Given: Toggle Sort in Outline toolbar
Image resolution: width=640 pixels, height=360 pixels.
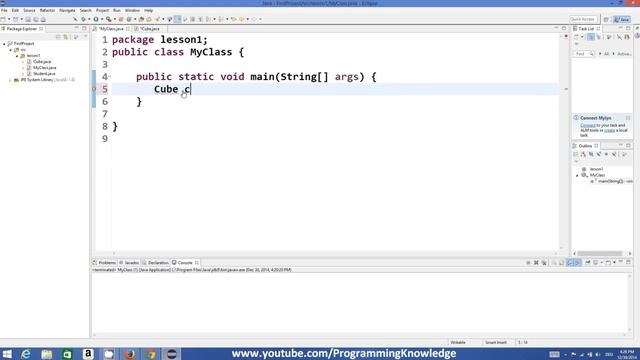Looking at the screenshot, I should pos(583,154).
